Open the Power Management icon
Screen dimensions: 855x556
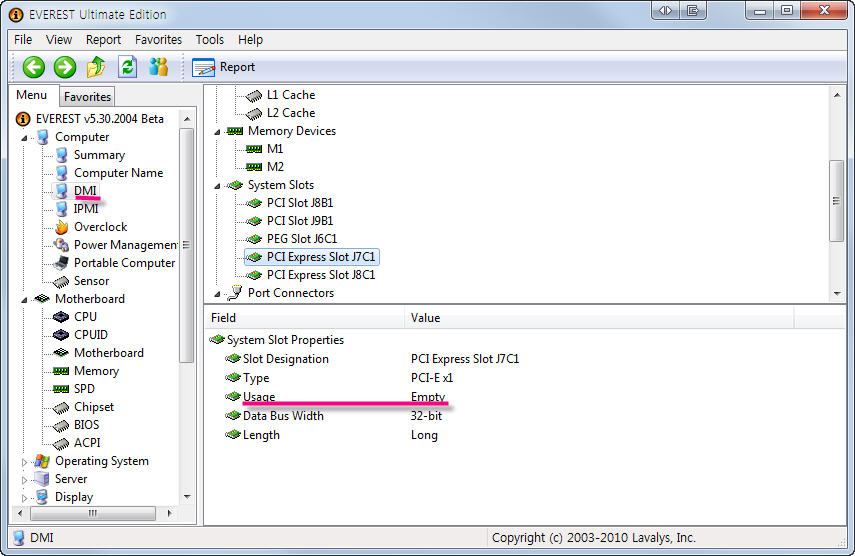(61, 245)
